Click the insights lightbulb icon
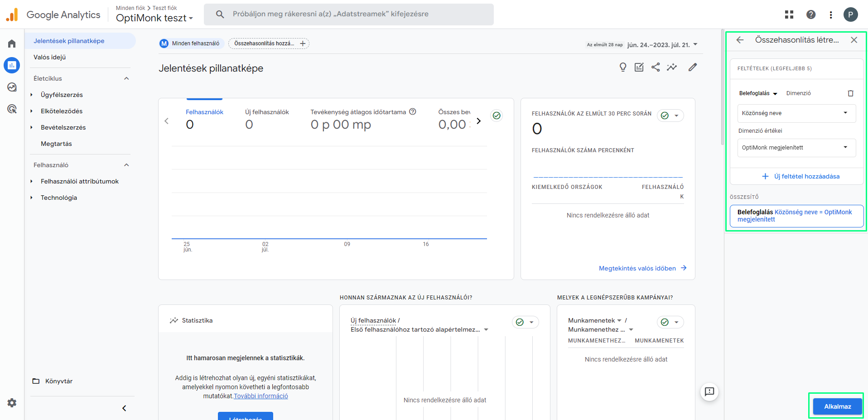This screenshot has width=868, height=420. coord(623,67)
